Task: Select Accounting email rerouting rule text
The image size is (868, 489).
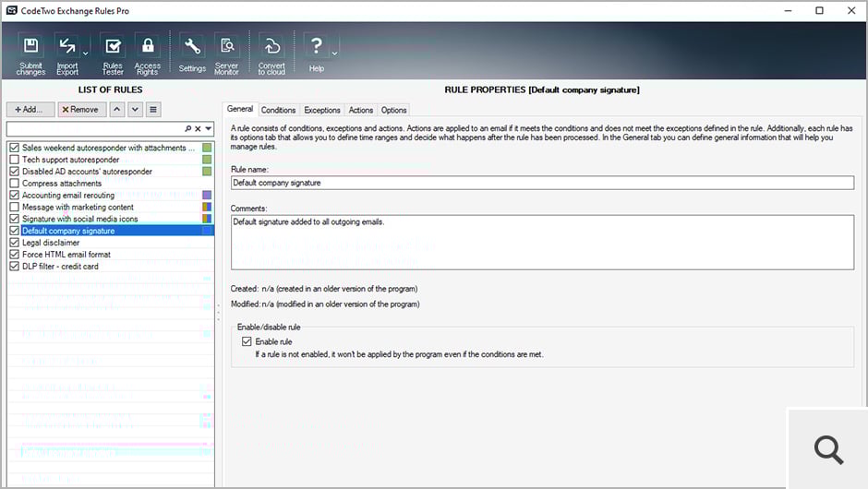Action: [68, 196]
